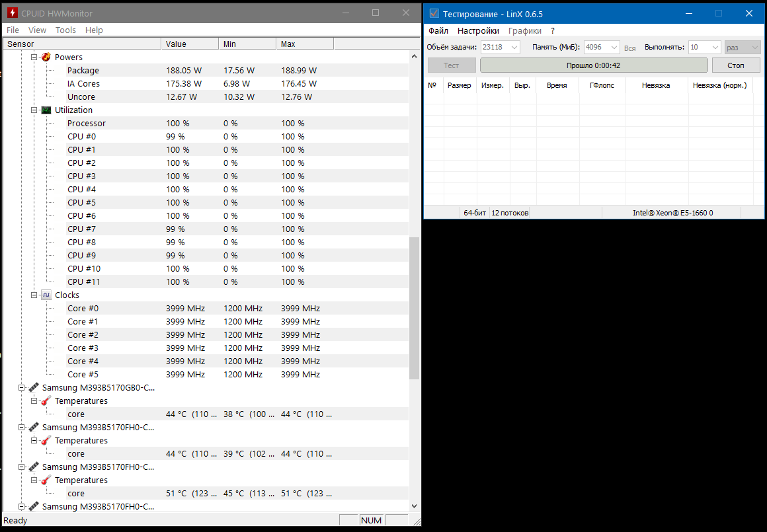Collapse the Powers tree node

tap(34, 57)
